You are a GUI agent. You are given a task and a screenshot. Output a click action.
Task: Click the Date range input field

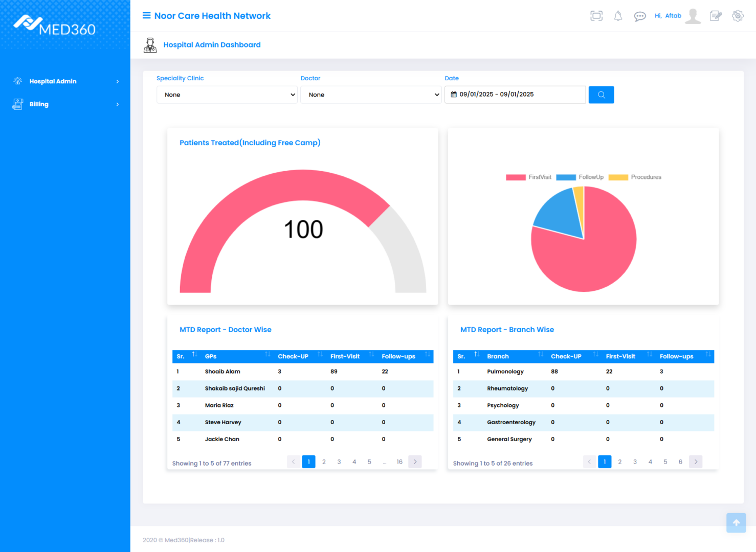point(515,95)
